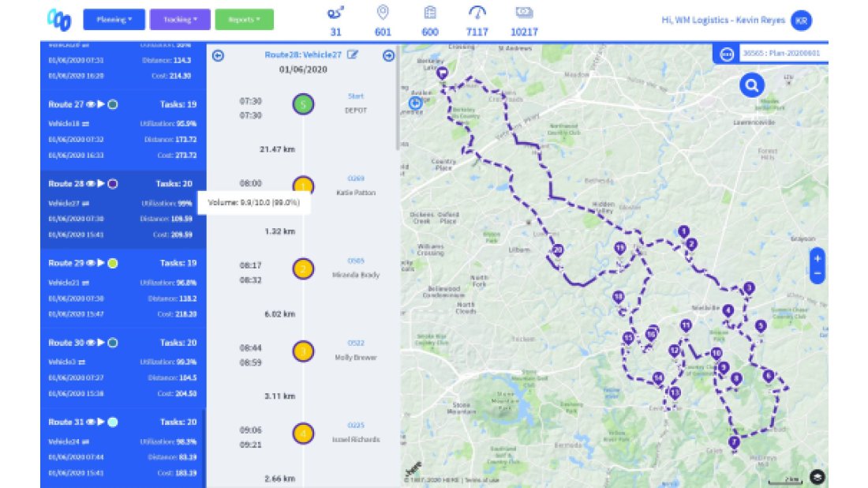Open task link O522 for Molly Brewer
Viewport: 868px width, 488px height.
pos(355,343)
